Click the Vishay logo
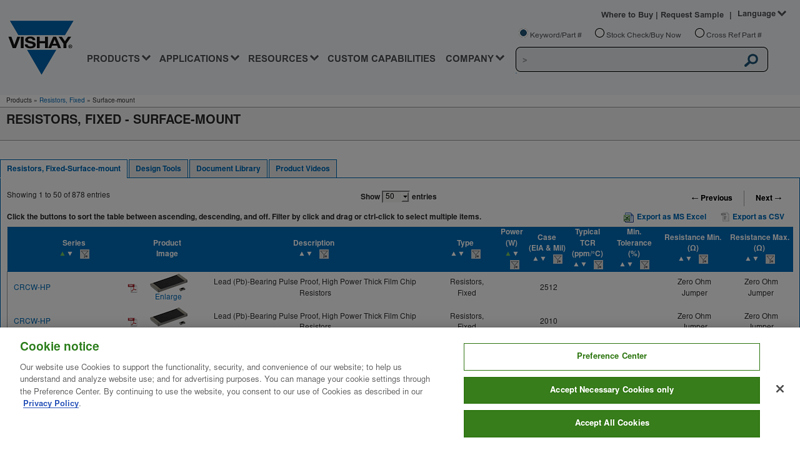 tap(41, 47)
